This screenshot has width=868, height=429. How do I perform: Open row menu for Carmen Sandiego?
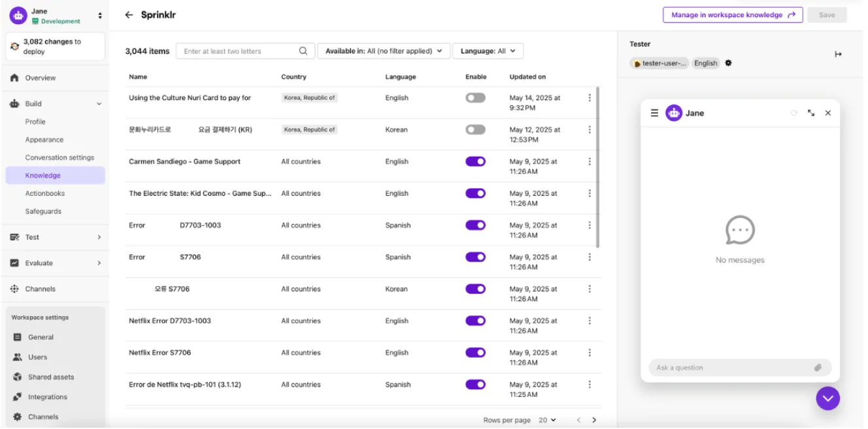click(590, 161)
